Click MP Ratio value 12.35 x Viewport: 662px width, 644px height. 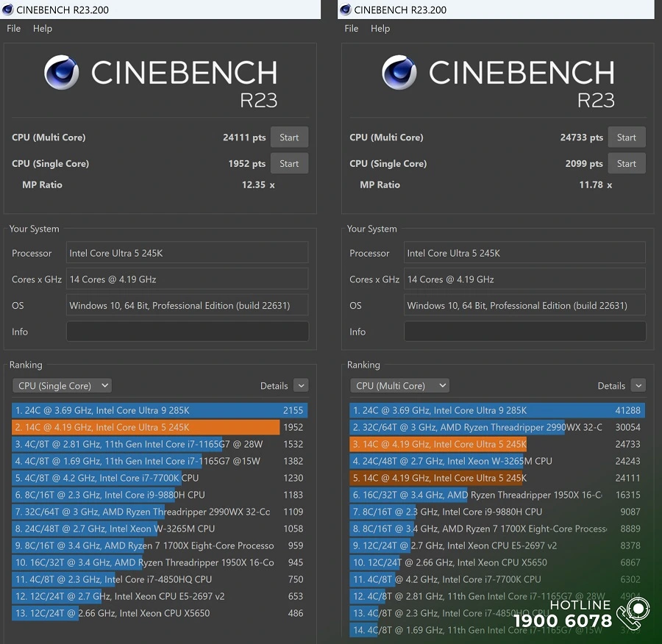tap(258, 185)
